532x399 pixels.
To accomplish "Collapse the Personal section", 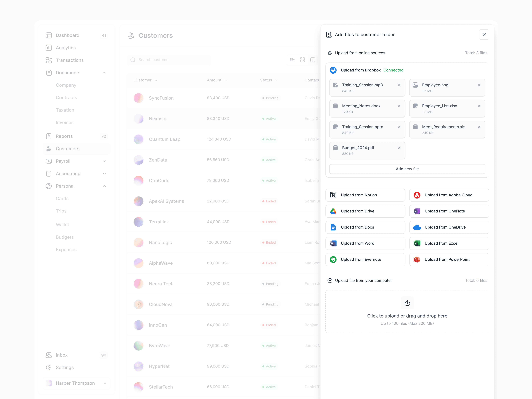I will [x=104, y=186].
